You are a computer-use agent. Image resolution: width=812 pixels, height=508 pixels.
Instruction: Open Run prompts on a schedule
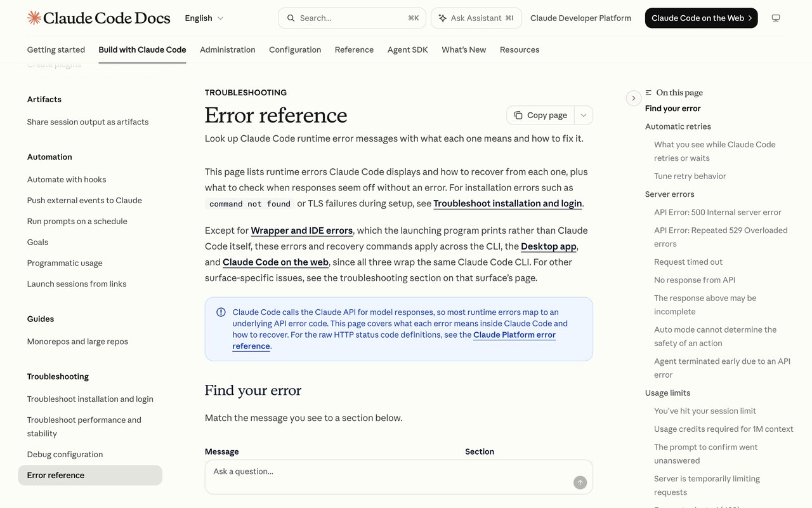point(77,222)
